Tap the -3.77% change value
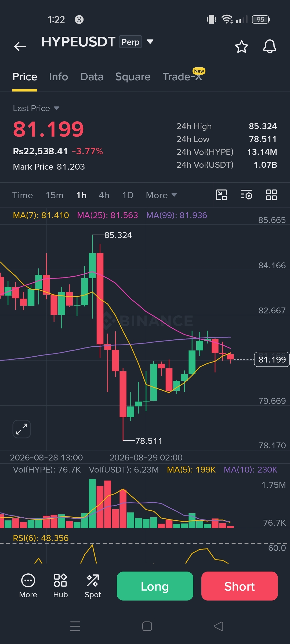Image resolution: width=290 pixels, height=644 pixels. (x=87, y=151)
